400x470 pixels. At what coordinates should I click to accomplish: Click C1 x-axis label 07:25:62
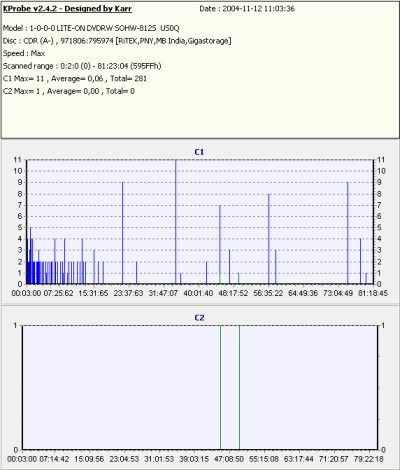(x=58, y=293)
